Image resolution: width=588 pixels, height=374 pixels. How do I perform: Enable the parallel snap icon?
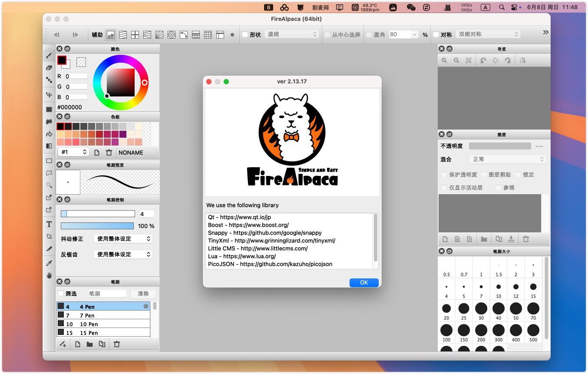[x=123, y=35]
